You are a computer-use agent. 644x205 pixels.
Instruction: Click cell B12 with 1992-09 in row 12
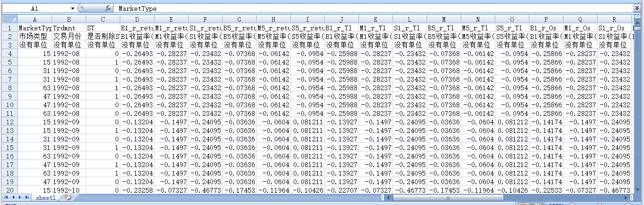click(69, 121)
